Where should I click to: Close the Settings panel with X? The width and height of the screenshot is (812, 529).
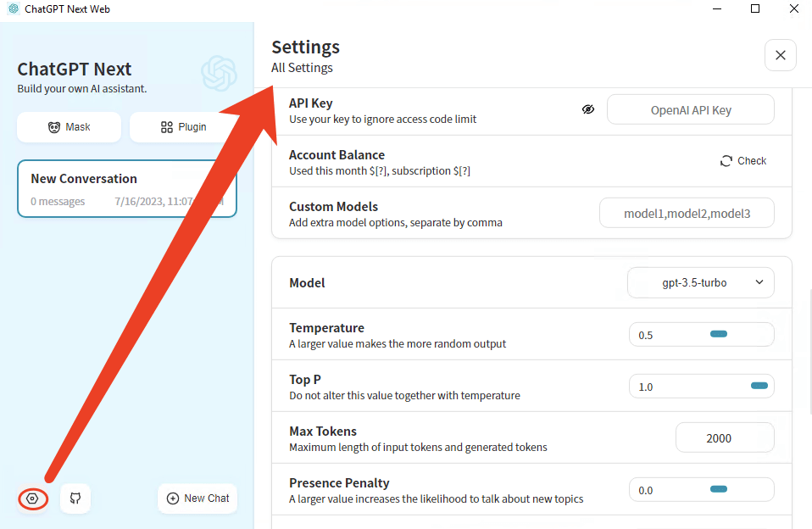(781, 55)
